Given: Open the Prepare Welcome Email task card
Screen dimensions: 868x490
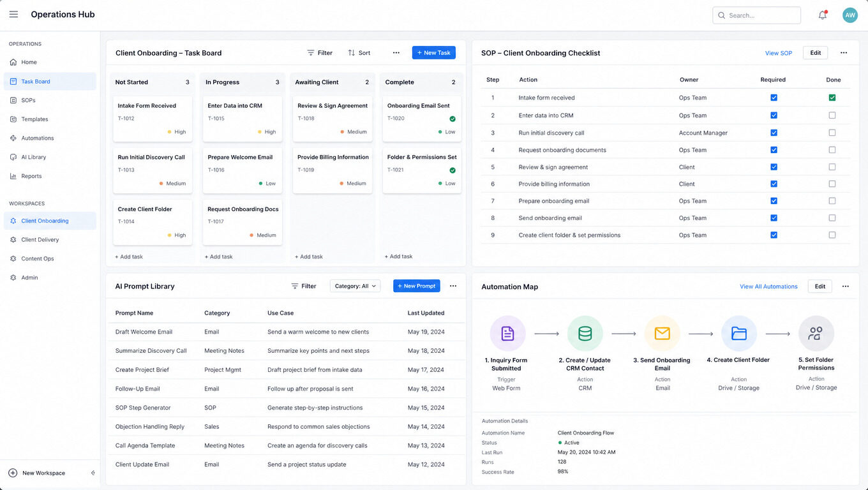Looking at the screenshot, I should (243, 170).
